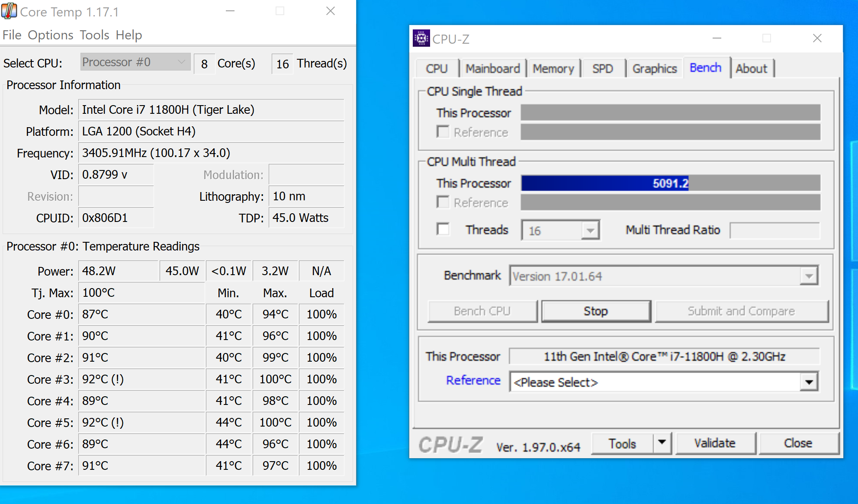Click the multi thread 5091.2 progress bar
The height and width of the screenshot is (504, 858).
coord(670,183)
